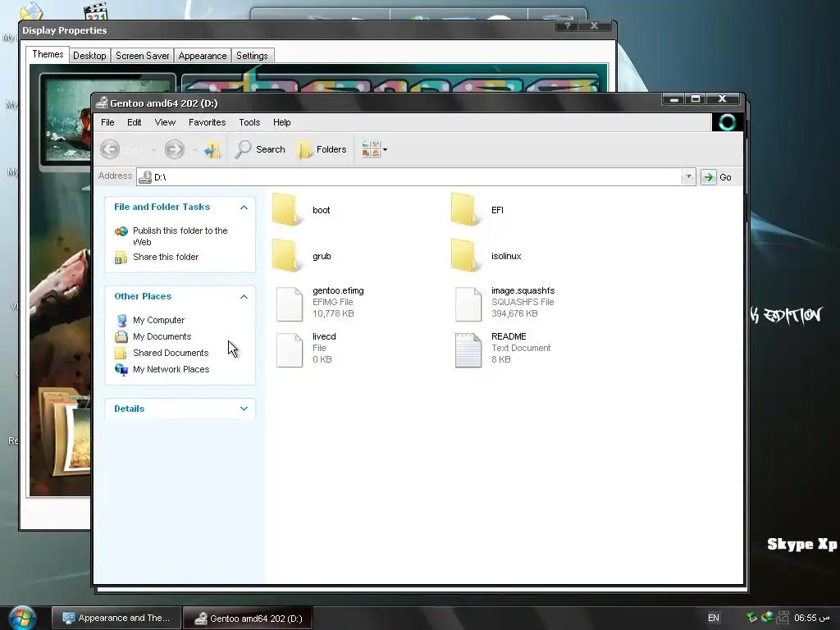Click drive icon in Gentoo window title

point(102,103)
